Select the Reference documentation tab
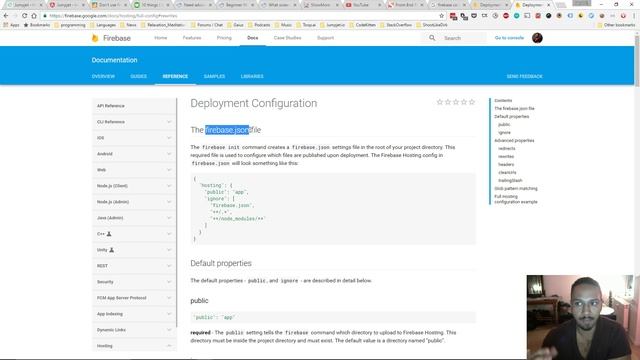The height and width of the screenshot is (360, 640). tap(175, 76)
